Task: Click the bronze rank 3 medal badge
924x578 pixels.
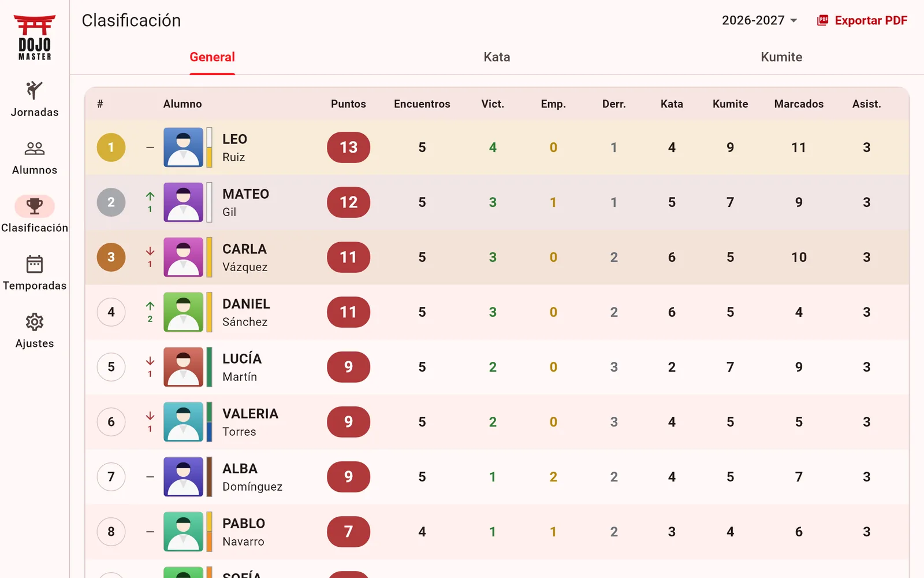Action: [111, 257]
